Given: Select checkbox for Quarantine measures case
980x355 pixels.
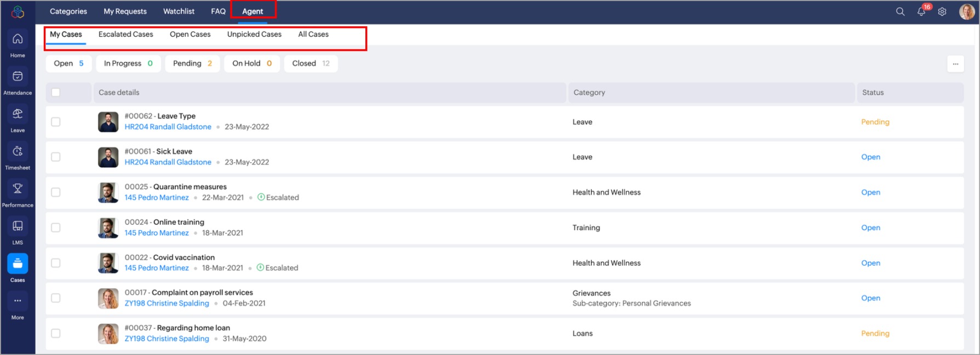Looking at the screenshot, I should 56,192.
